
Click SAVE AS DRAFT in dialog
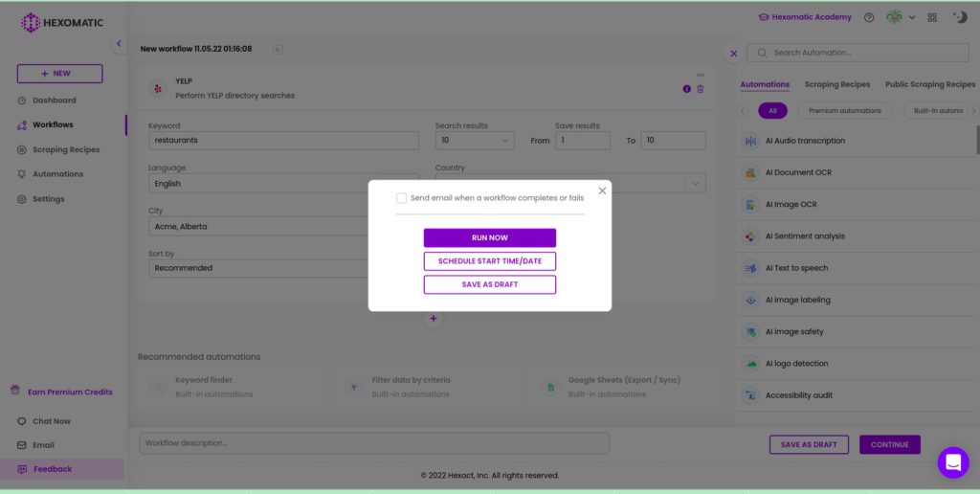pyautogui.click(x=490, y=284)
